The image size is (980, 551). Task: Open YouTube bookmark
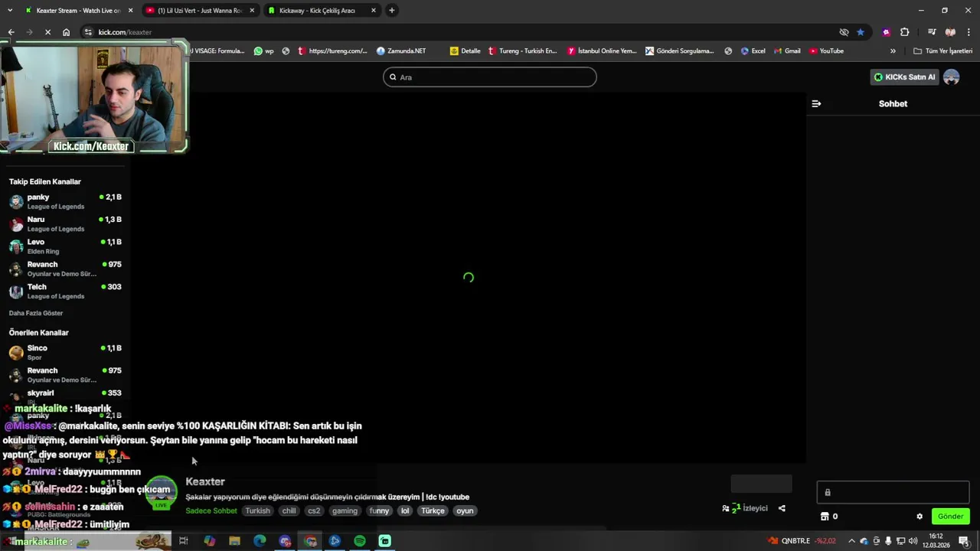pyautogui.click(x=826, y=51)
